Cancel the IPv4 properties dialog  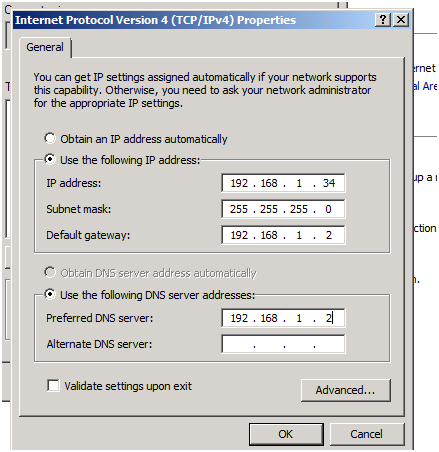(x=367, y=434)
